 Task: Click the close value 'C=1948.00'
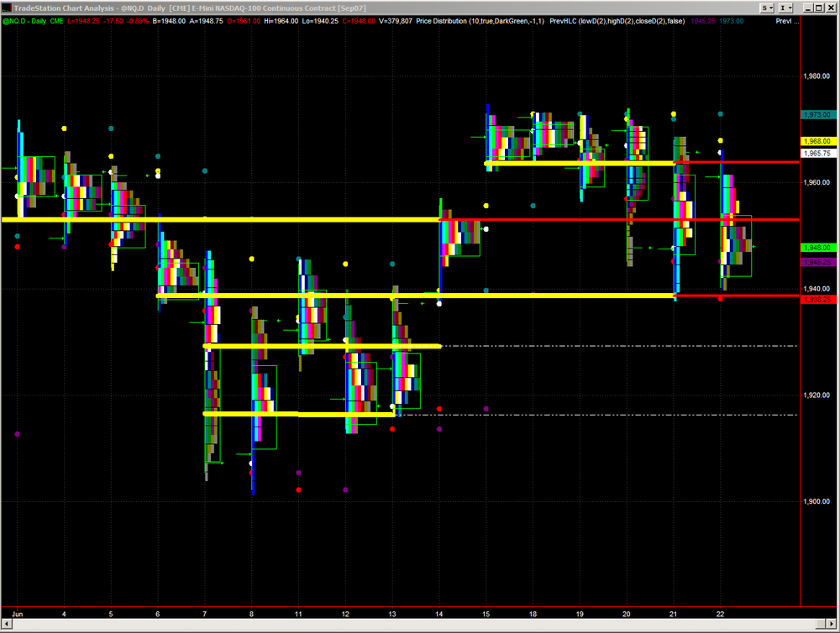click(x=359, y=22)
